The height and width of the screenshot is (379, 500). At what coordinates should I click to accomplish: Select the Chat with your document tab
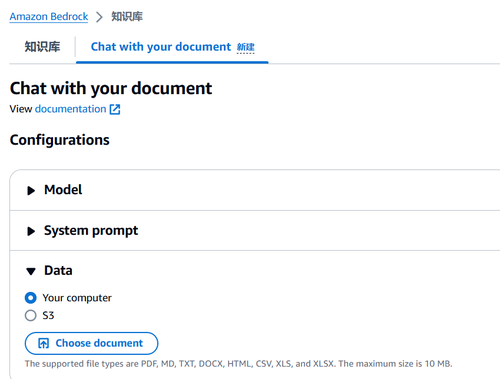tap(161, 47)
